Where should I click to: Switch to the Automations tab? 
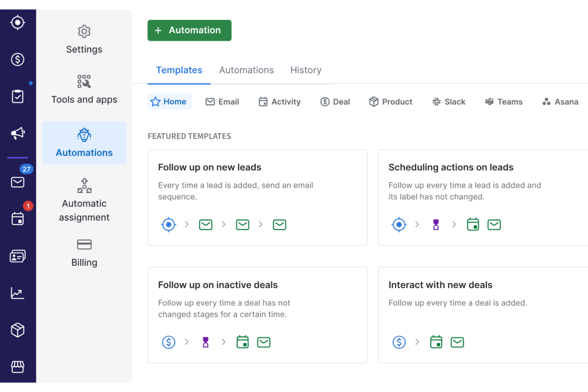(246, 70)
